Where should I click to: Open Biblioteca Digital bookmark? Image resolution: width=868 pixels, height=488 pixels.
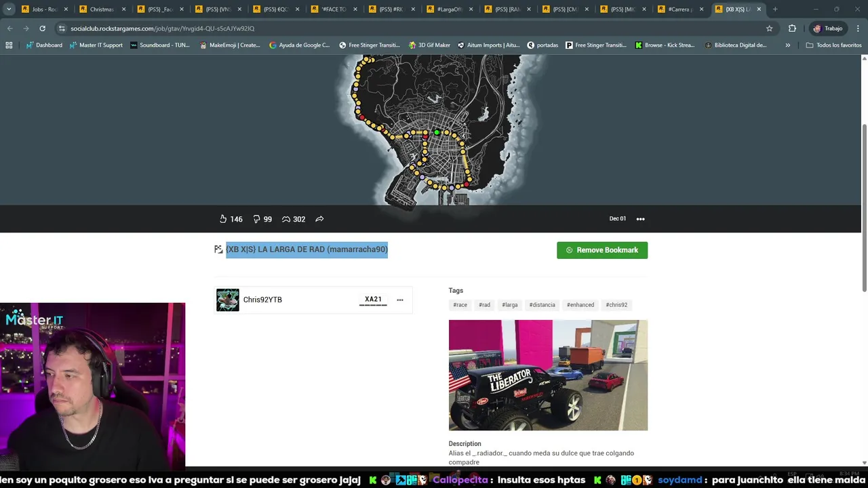[736, 45]
